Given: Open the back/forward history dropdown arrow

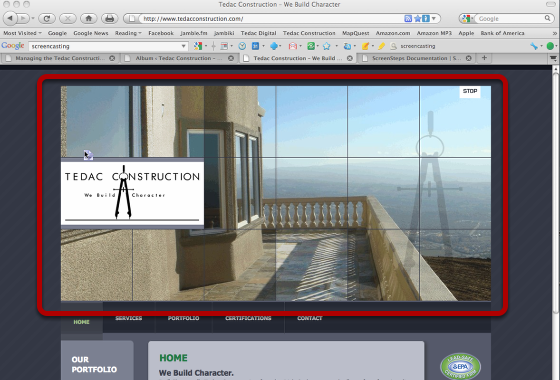Looking at the screenshot, I should 33,18.
